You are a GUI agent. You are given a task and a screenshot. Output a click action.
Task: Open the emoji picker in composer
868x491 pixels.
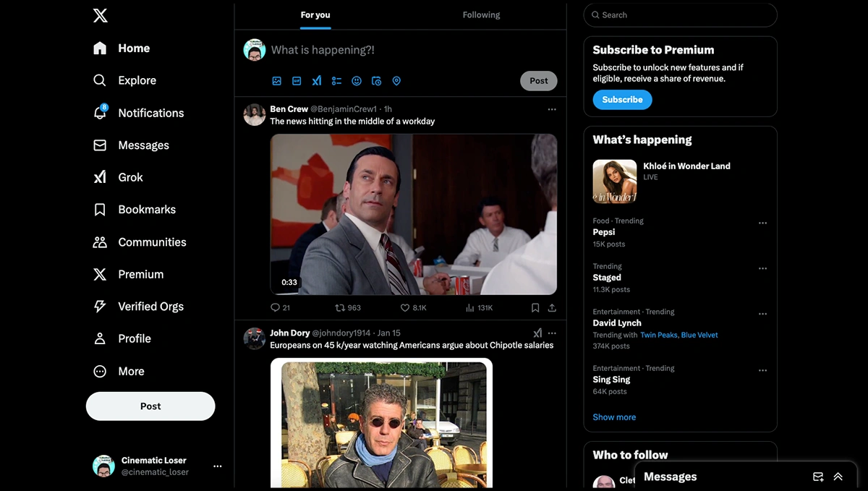tap(357, 81)
